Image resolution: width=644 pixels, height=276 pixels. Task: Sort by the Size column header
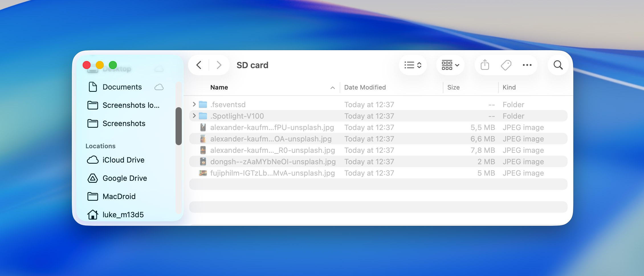(453, 87)
